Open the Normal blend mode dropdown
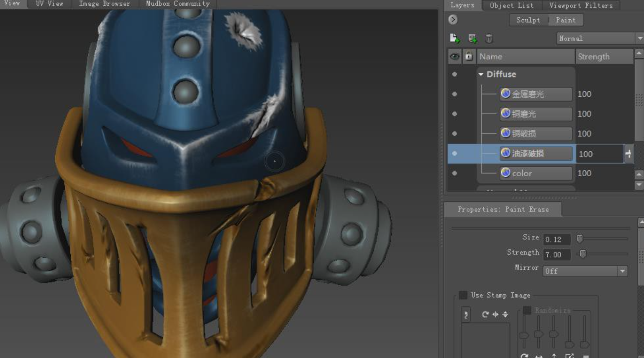The image size is (644, 358). click(599, 39)
